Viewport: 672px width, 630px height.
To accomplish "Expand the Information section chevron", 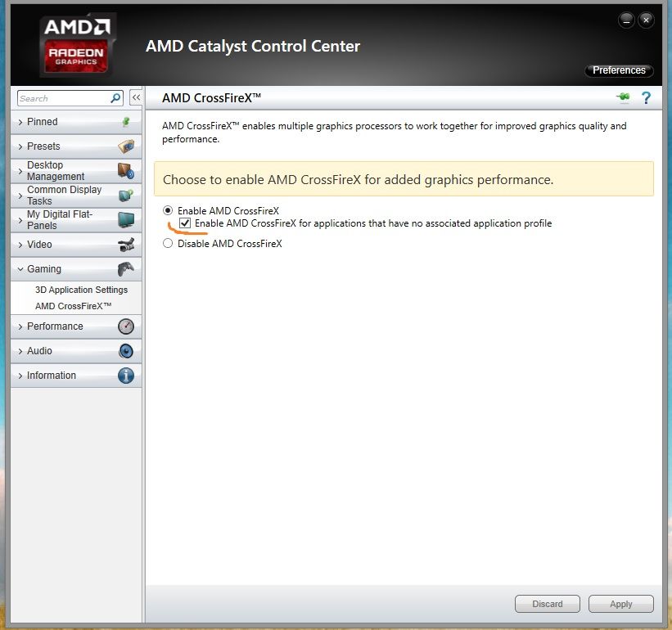I will [x=20, y=376].
